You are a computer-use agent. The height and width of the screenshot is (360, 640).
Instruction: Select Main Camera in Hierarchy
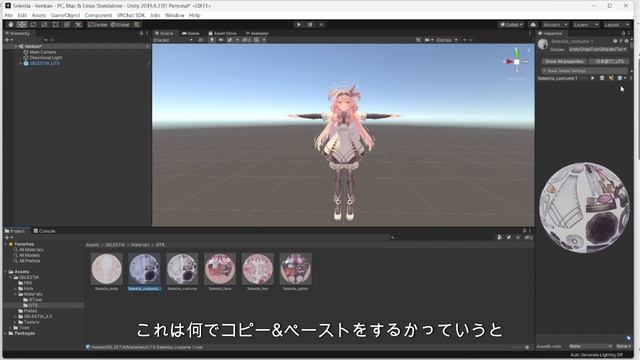pos(43,52)
